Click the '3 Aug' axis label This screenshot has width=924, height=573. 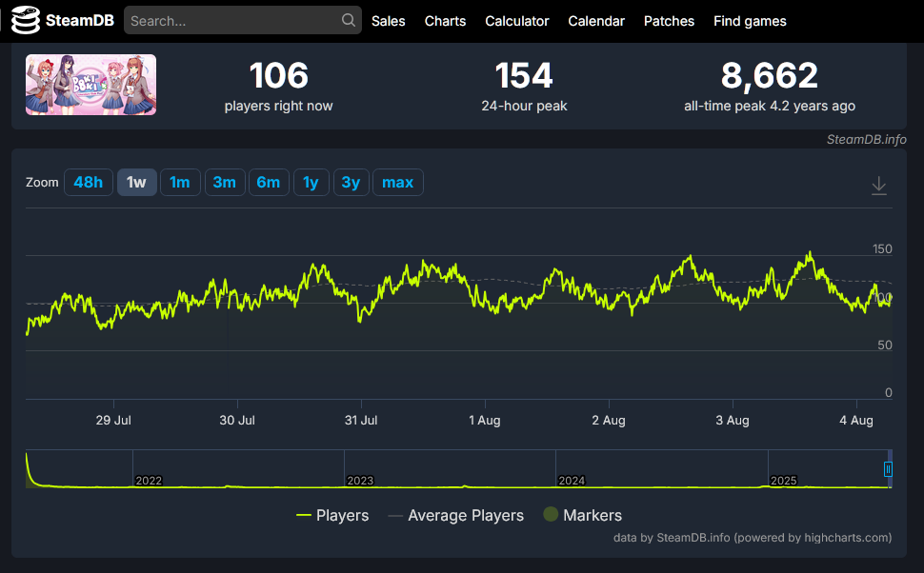click(733, 421)
